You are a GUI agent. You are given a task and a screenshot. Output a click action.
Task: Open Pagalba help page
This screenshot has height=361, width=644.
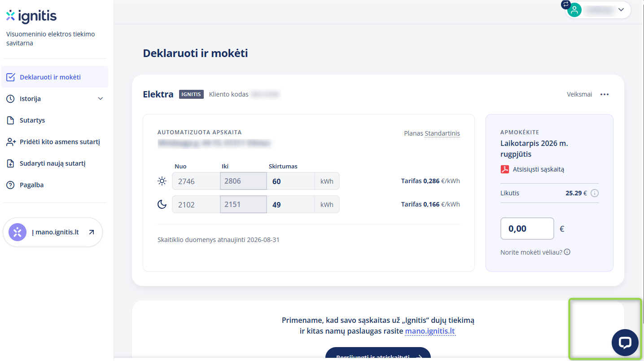pos(55,185)
